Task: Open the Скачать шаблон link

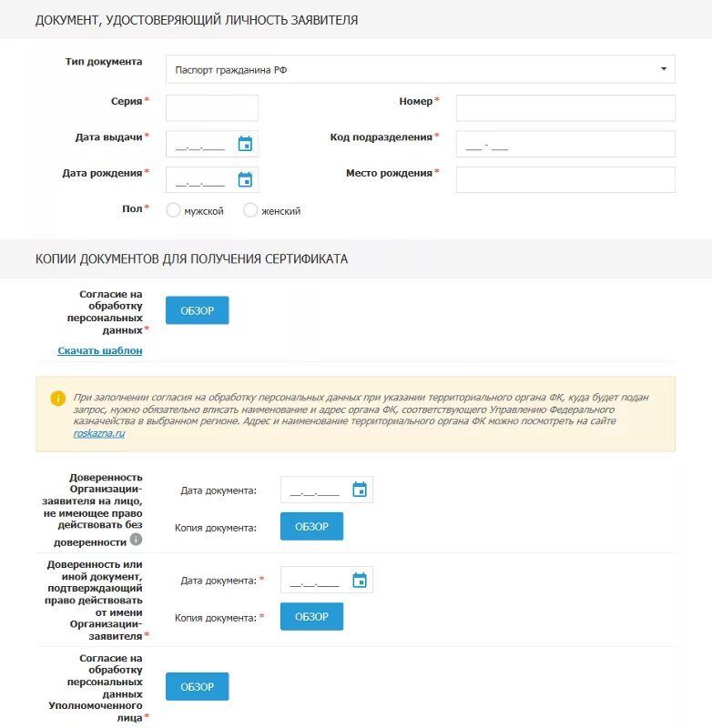Action: click(x=100, y=350)
